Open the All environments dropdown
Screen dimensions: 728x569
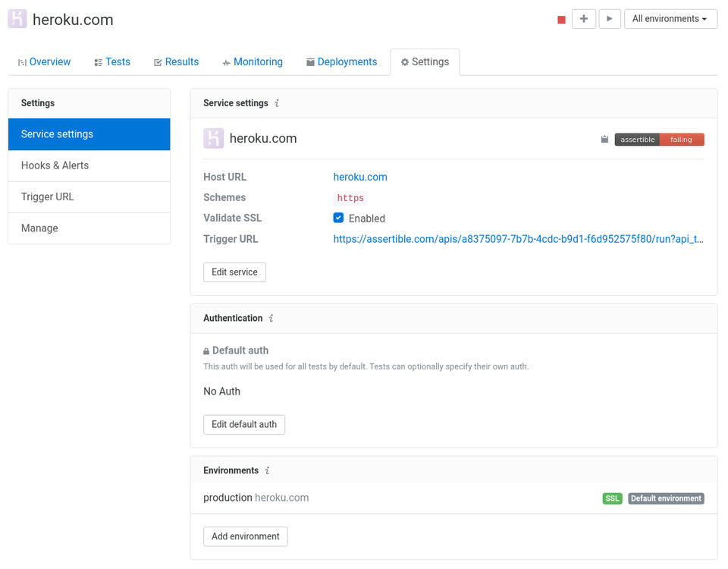670,19
